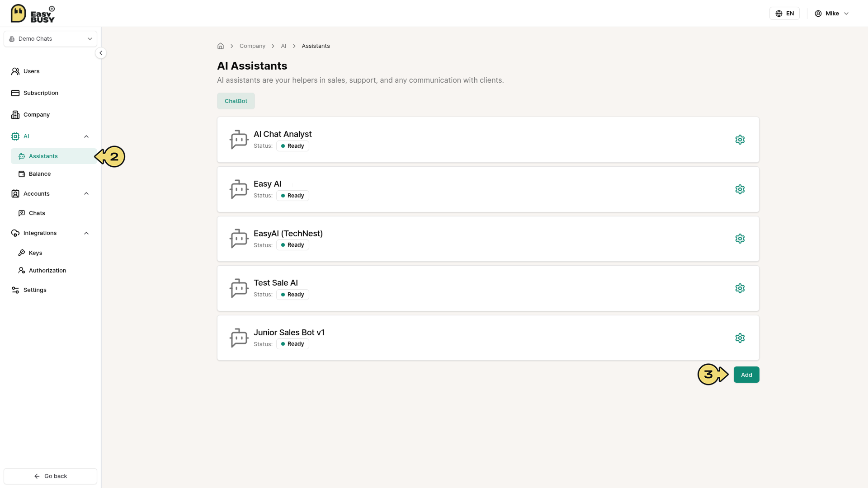Open the Subscription page

coord(41,93)
